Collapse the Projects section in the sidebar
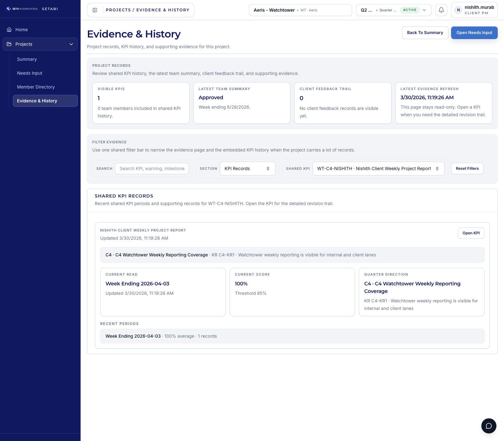The image size is (504, 441). tap(71, 44)
